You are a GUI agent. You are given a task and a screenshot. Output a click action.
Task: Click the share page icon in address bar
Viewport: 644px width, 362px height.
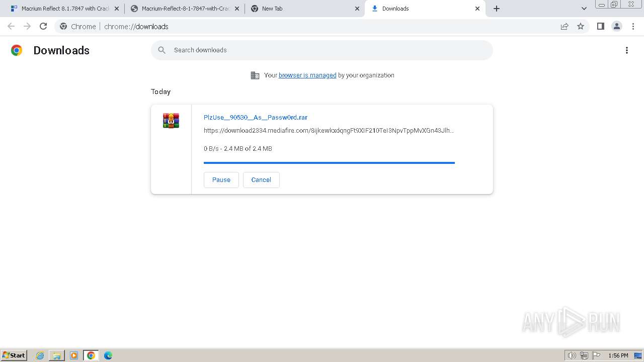(x=565, y=26)
